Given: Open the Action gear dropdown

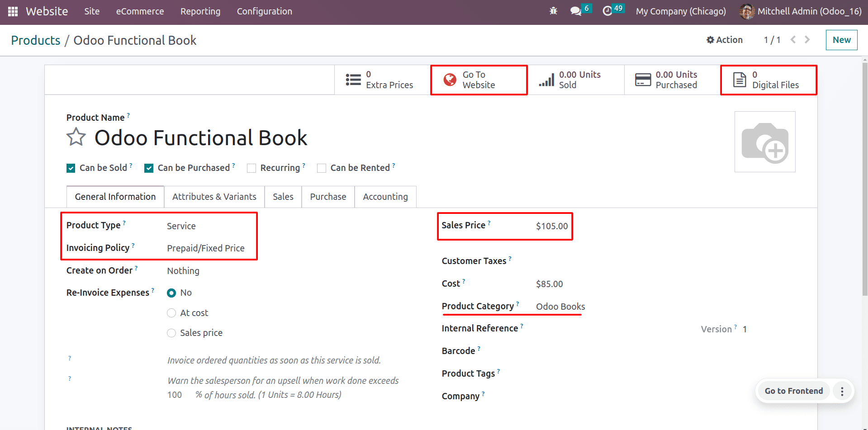Looking at the screenshot, I should coord(725,40).
